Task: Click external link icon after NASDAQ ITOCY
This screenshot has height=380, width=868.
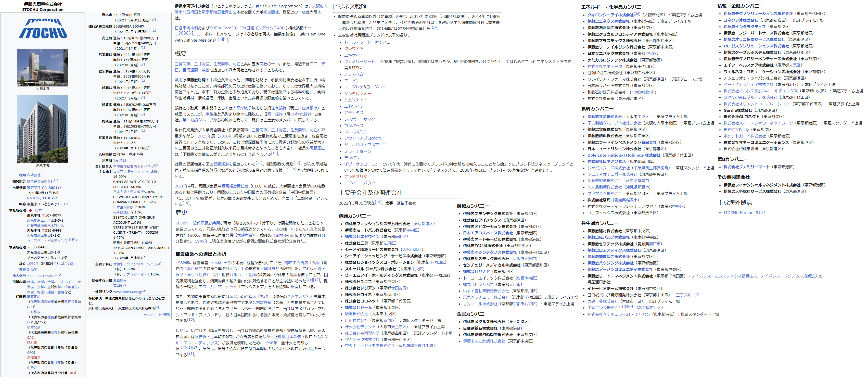Action: [56, 198]
